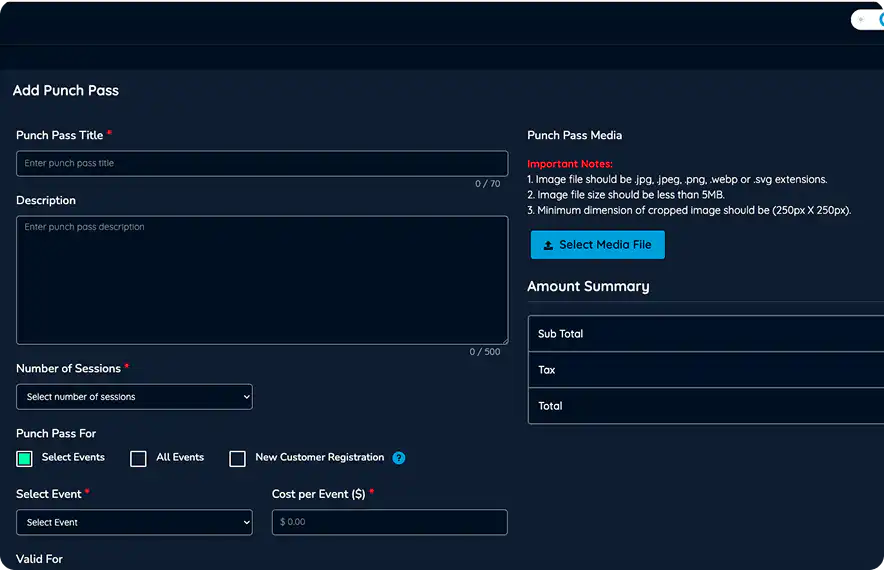Toggle the light/dark theme switch
The image size is (884, 570).
point(868,20)
